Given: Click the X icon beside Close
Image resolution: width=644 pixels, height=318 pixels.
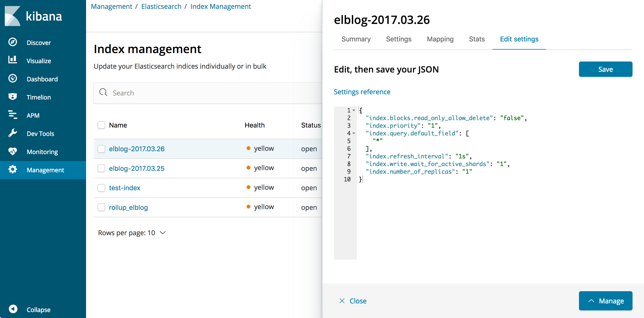Looking at the screenshot, I should point(342,301).
